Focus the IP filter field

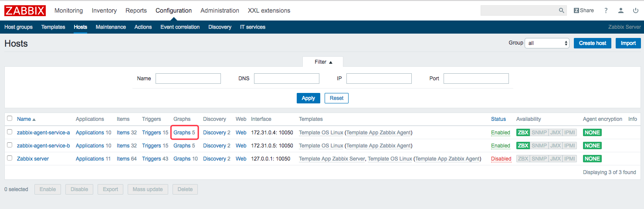[x=379, y=79]
